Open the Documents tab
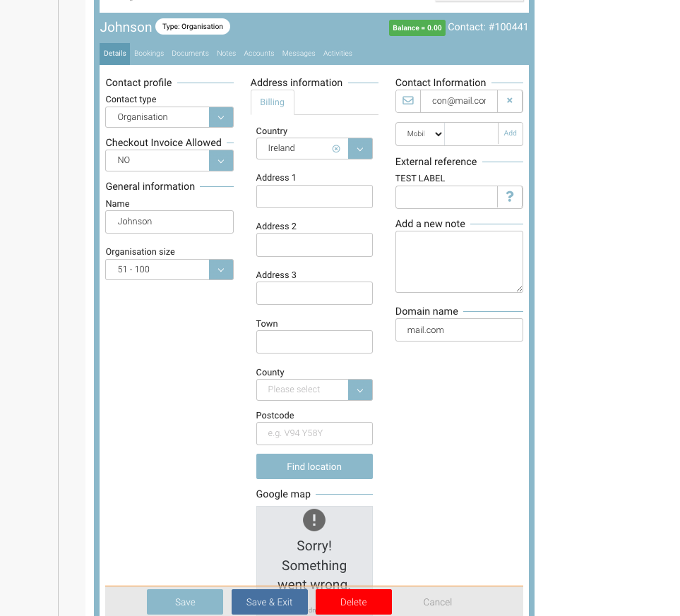Viewport: 680px width, 616px height. (x=190, y=54)
